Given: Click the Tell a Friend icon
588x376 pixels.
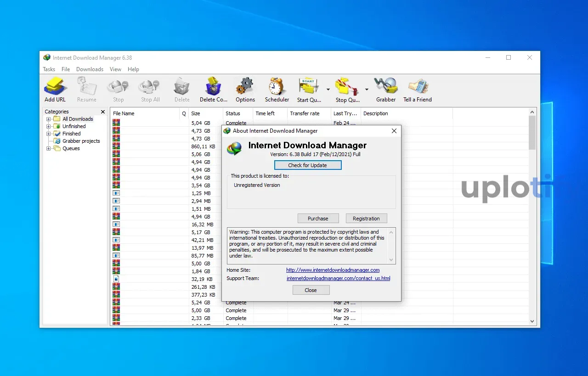Looking at the screenshot, I should (418, 87).
